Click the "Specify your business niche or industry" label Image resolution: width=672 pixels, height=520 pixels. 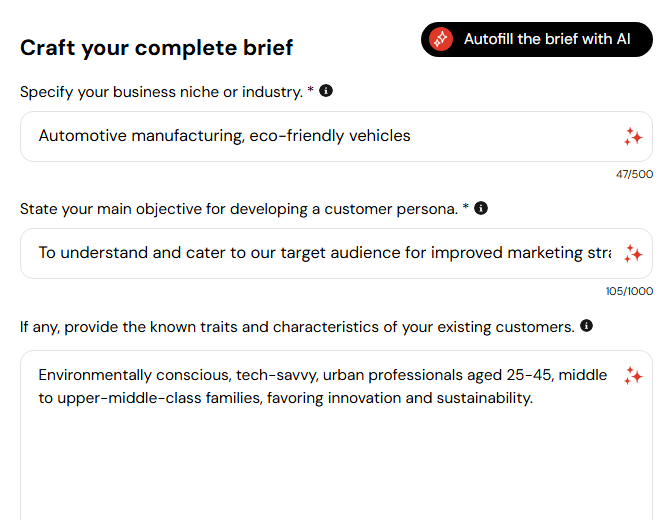tap(162, 92)
